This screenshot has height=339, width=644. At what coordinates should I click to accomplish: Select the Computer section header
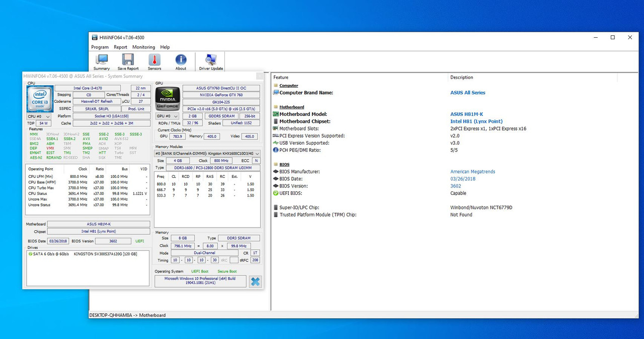point(289,86)
